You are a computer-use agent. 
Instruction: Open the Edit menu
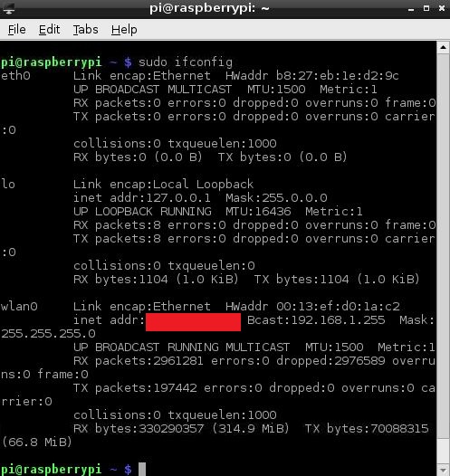(x=49, y=30)
